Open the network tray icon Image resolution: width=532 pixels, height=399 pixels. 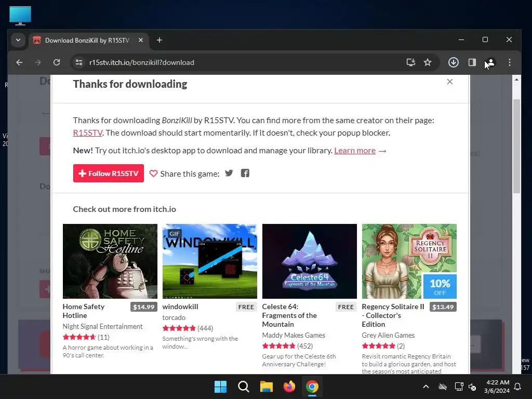[459, 387]
